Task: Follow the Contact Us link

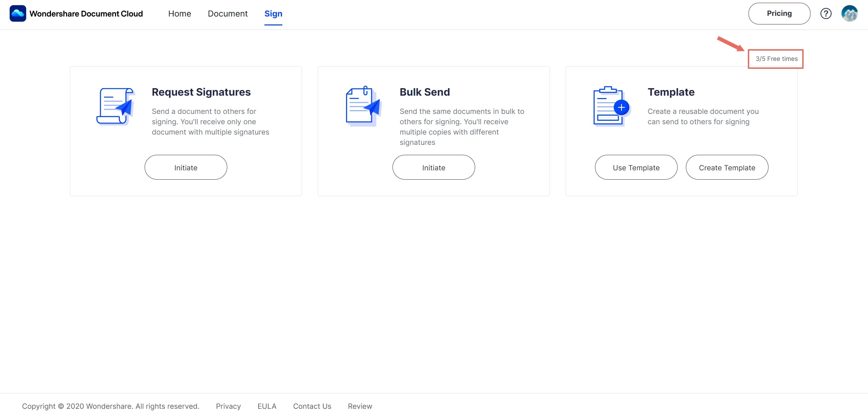Action: pyautogui.click(x=312, y=406)
